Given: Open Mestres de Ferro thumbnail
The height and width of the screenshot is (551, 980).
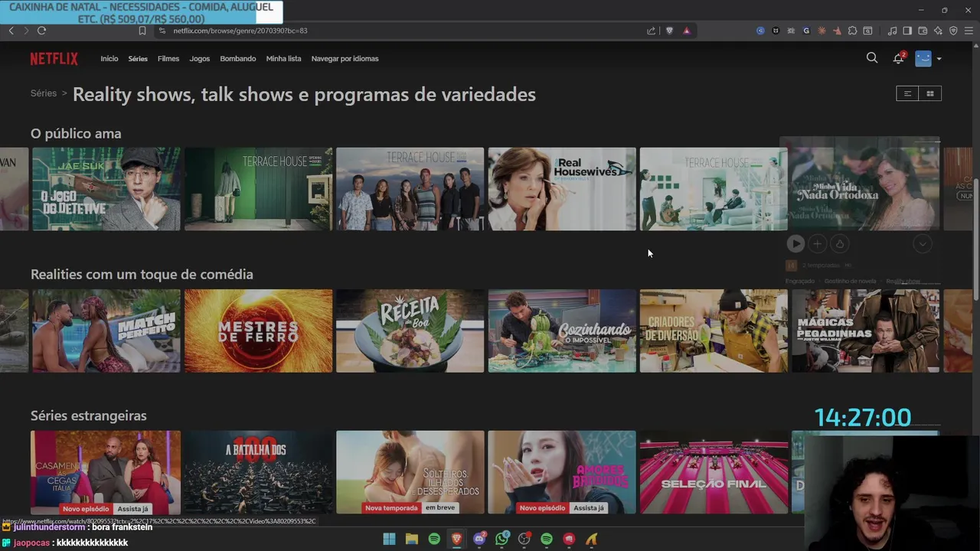Looking at the screenshot, I should coord(258,331).
